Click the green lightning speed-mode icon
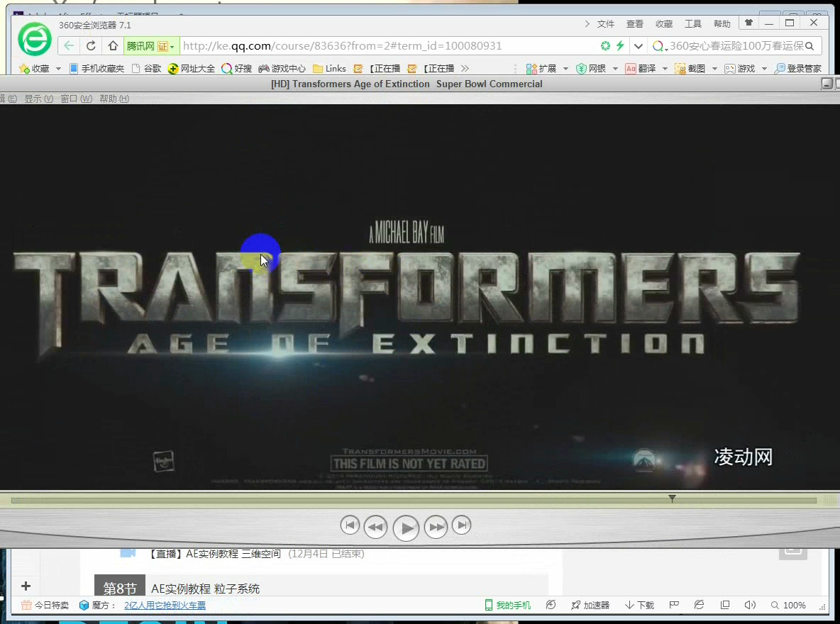The width and height of the screenshot is (840, 624). (x=620, y=46)
